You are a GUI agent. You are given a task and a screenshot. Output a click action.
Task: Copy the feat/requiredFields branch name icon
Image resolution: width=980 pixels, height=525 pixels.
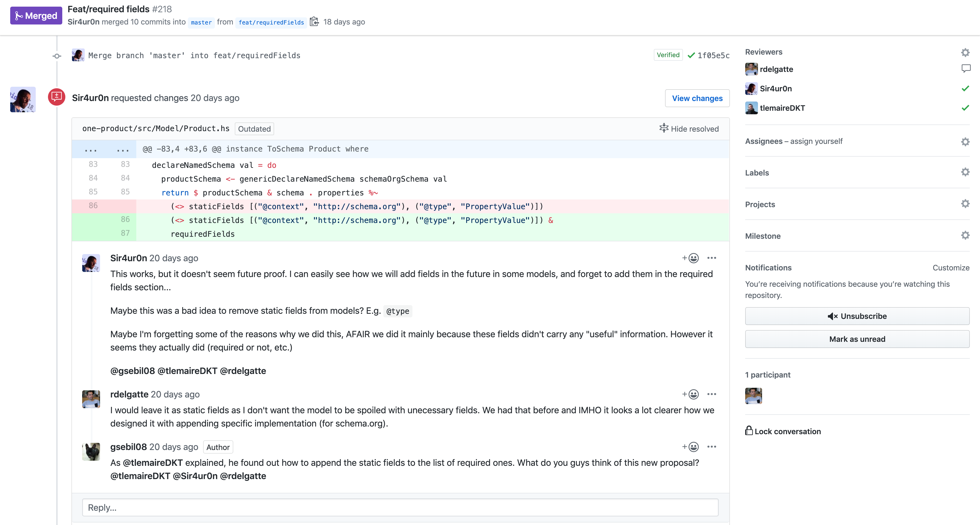(x=314, y=22)
